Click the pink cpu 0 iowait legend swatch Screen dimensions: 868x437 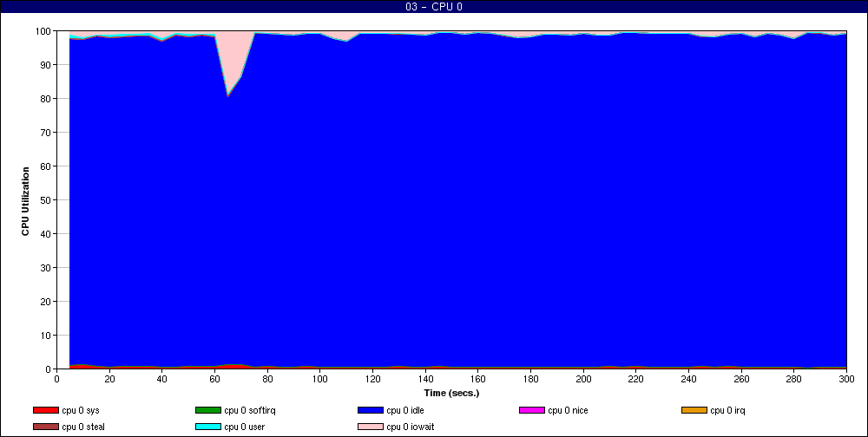pyautogui.click(x=371, y=427)
